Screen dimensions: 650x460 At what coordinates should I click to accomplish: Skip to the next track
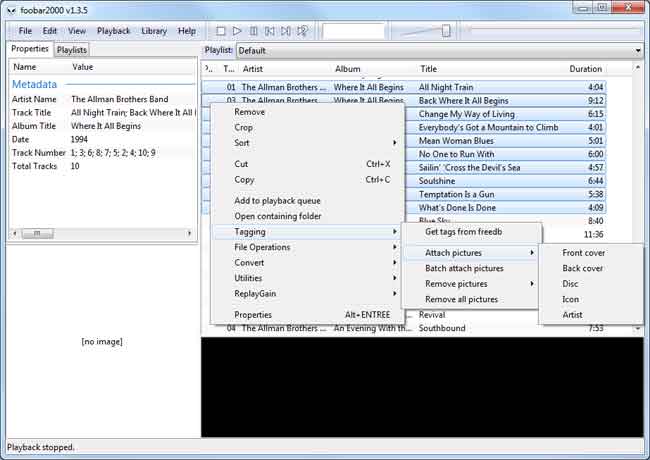tap(286, 31)
